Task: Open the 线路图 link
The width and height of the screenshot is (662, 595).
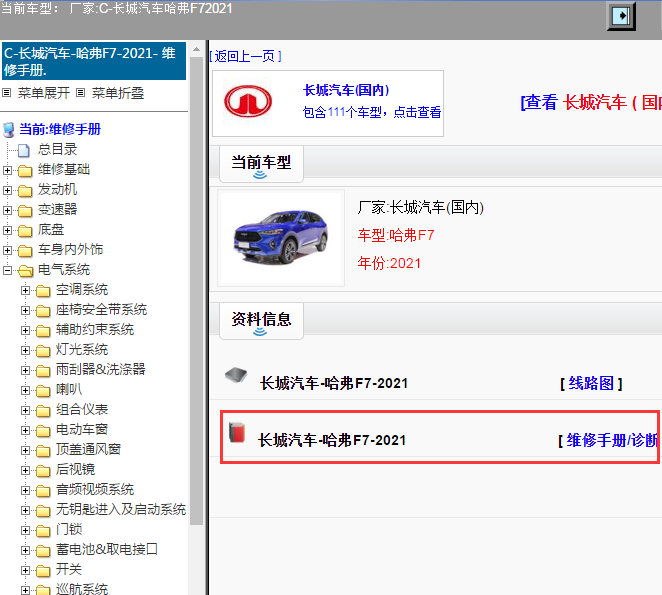Action: [591, 383]
